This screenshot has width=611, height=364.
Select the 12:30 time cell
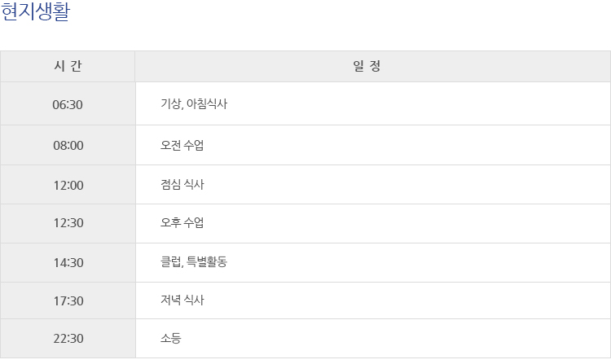[68, 223]
